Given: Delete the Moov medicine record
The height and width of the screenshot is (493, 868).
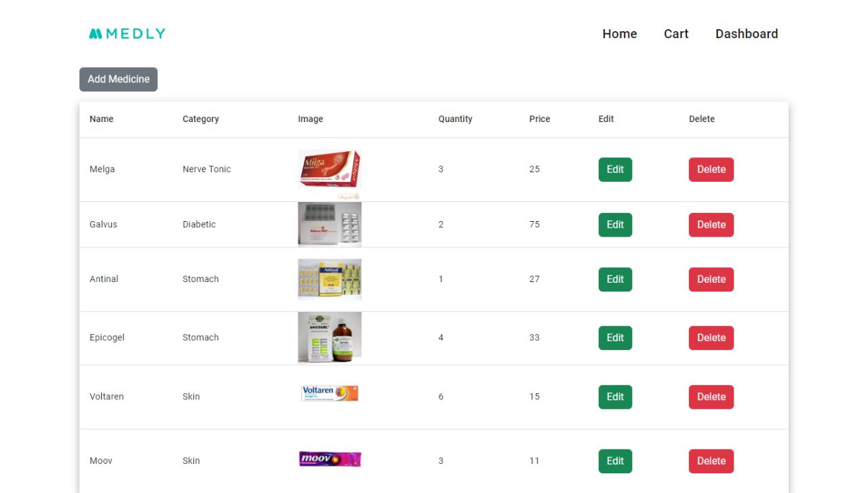Looking at the screenshot, I should coord(711,460).
